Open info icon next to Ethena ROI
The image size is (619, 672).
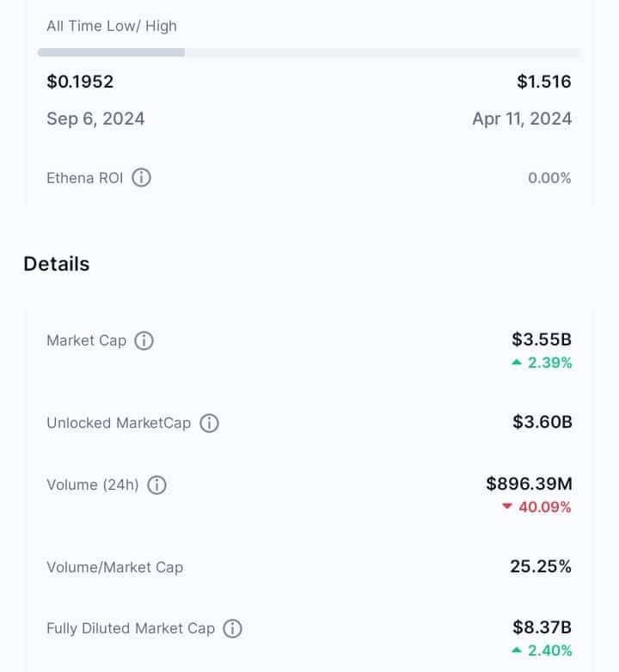click(141, 177)
